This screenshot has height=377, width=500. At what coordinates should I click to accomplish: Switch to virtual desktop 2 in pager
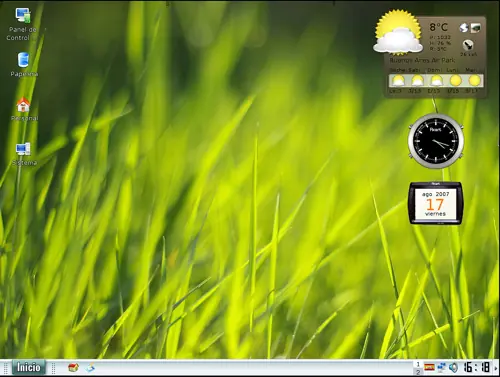coord(418,372)
